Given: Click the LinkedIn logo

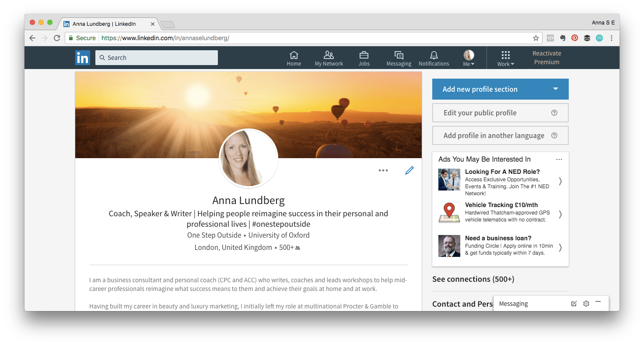Looking at the screenshot, I should coord(83,57).
